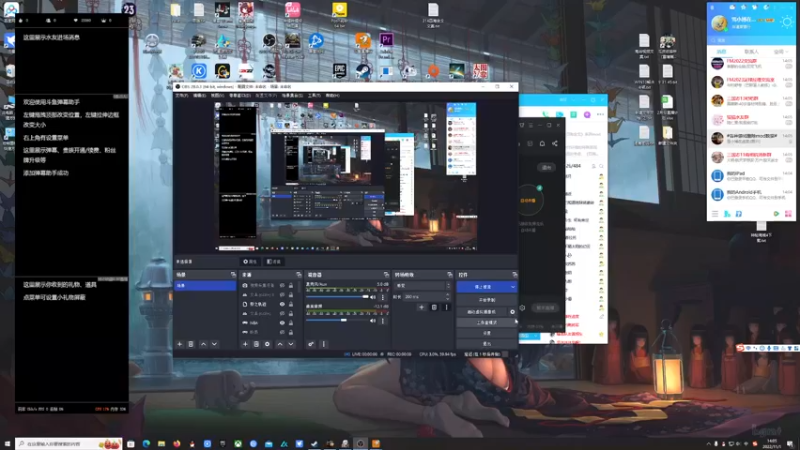Open the Windows Start menu
Viewport: 800px width, 450px height.
tap(7, 444)
